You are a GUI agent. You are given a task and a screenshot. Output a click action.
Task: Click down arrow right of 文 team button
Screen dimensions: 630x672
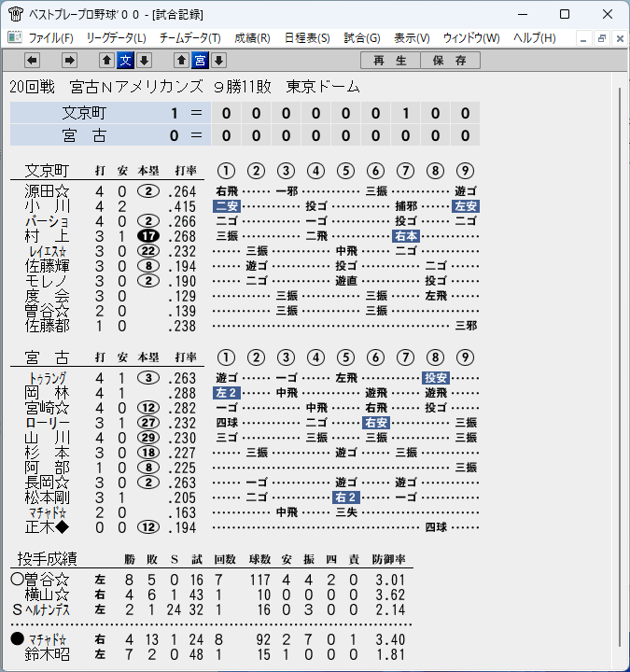coord(145,61)
